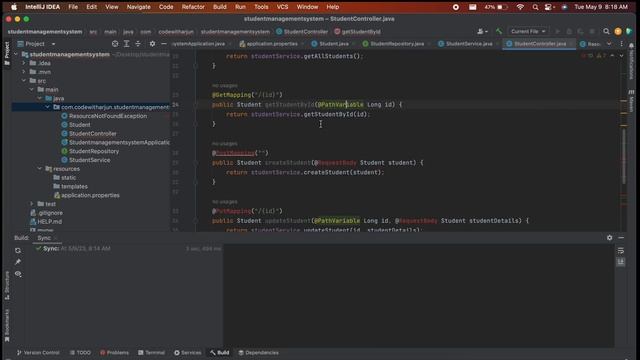Image resolution: width=640 pixels, height=360 pixels.
Task: Open the TODO tool window
Action: click(80, 353)
